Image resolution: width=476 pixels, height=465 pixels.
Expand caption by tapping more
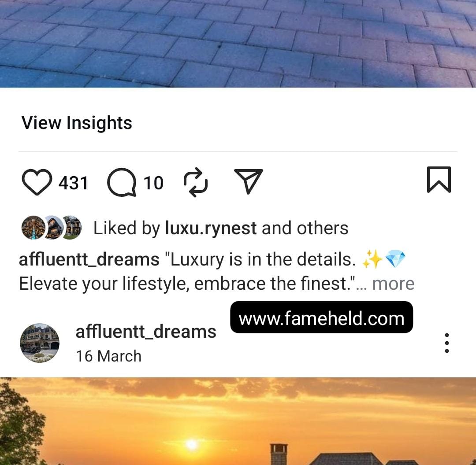393,284
